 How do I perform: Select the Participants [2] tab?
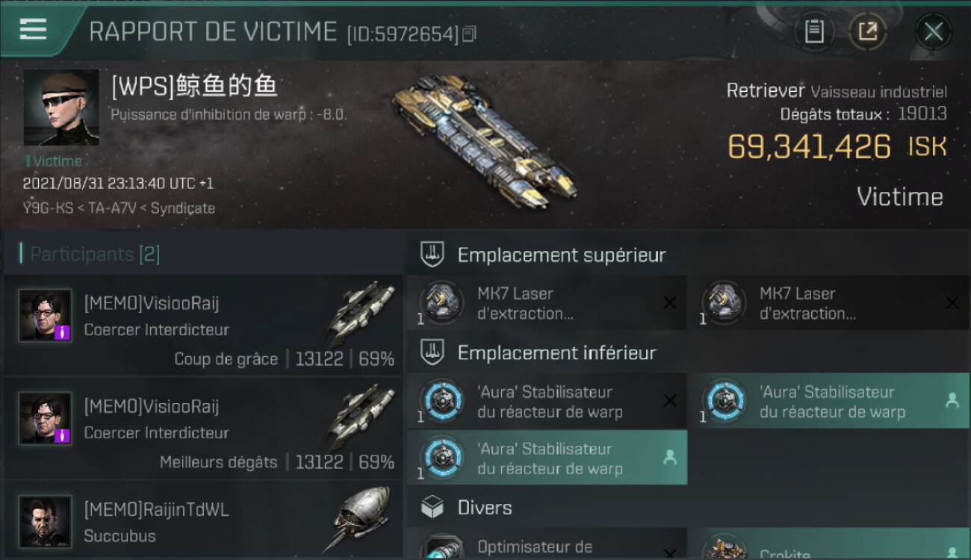tap(91, 254)
